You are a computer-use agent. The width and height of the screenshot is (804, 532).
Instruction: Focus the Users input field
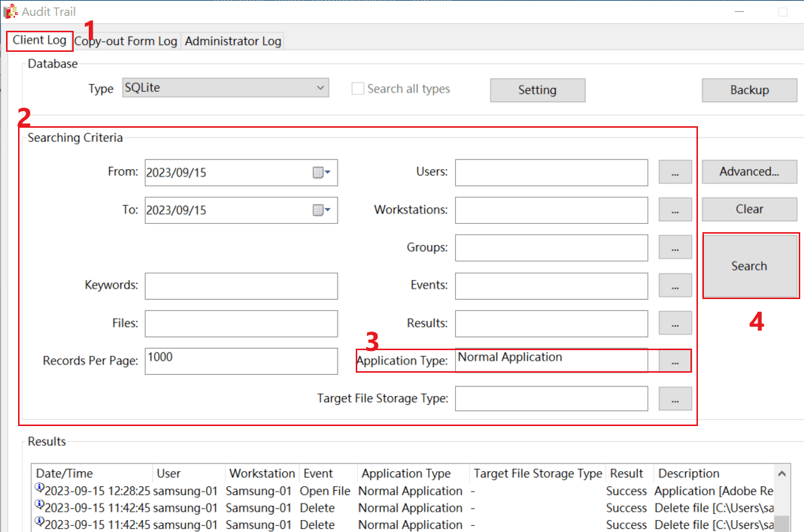551,173
